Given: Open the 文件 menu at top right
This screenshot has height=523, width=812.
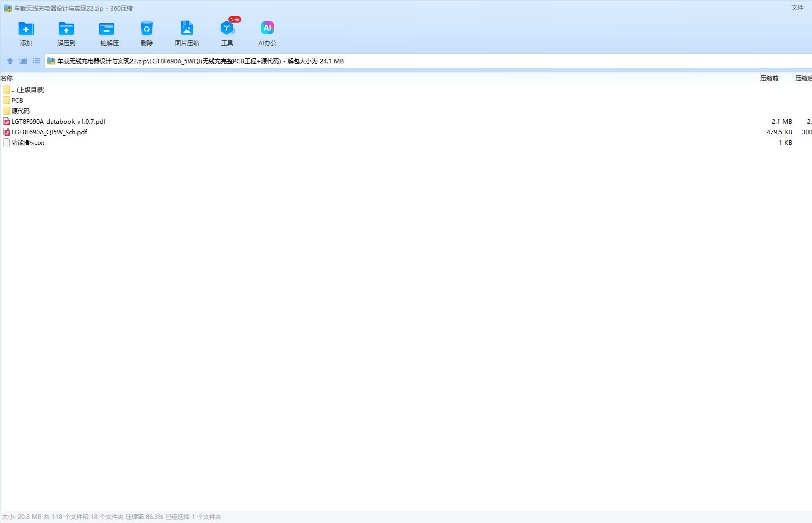Looking at the screenshot, I should tap(797, 8).
